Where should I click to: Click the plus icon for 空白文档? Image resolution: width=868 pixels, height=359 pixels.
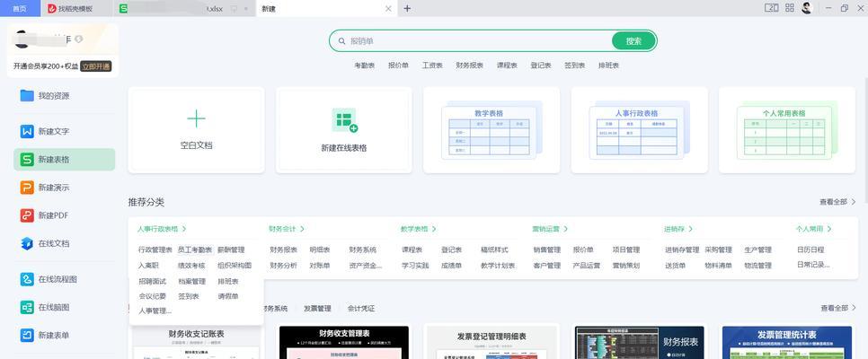tap(196, 118)
